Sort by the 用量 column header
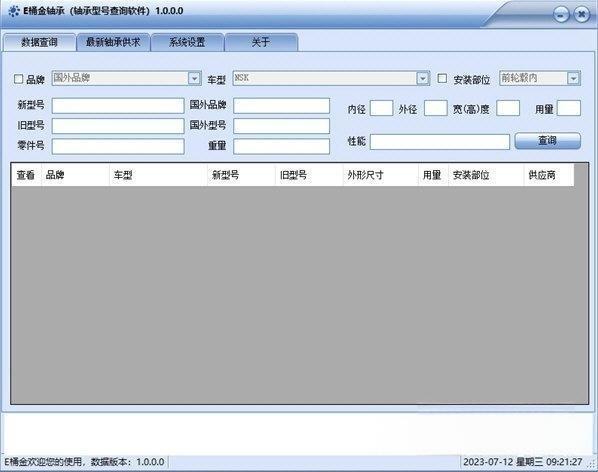This screenshot has width=598, height=472. (x=433, y=175)
